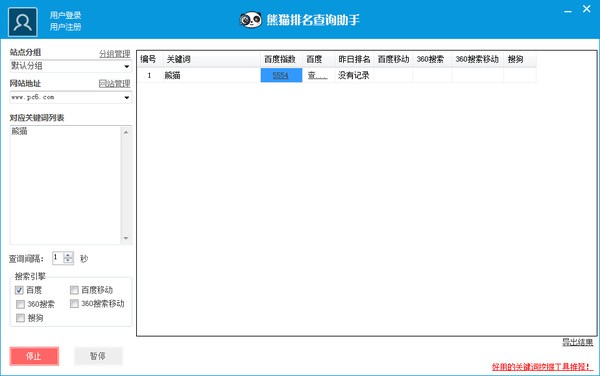The height and width of the screenshot is (376, 600).
Task: Click the 360搜索移动 column header
Action: click(x=477, y=59)
